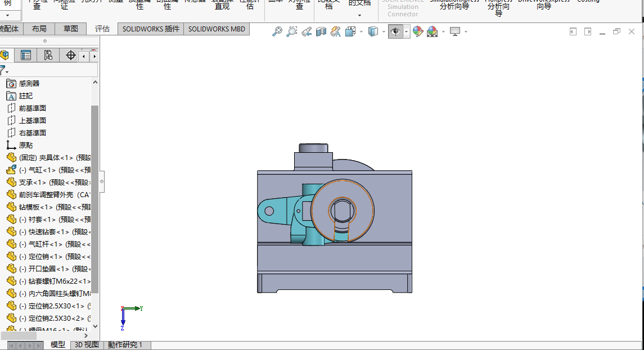Open the 分析向导 Simulation wizard button
644x350 pixels.
point(454,4)
